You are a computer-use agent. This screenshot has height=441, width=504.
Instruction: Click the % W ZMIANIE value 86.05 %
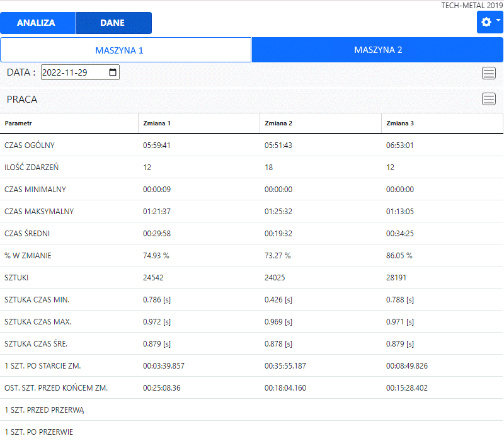[x=399, y=256]
